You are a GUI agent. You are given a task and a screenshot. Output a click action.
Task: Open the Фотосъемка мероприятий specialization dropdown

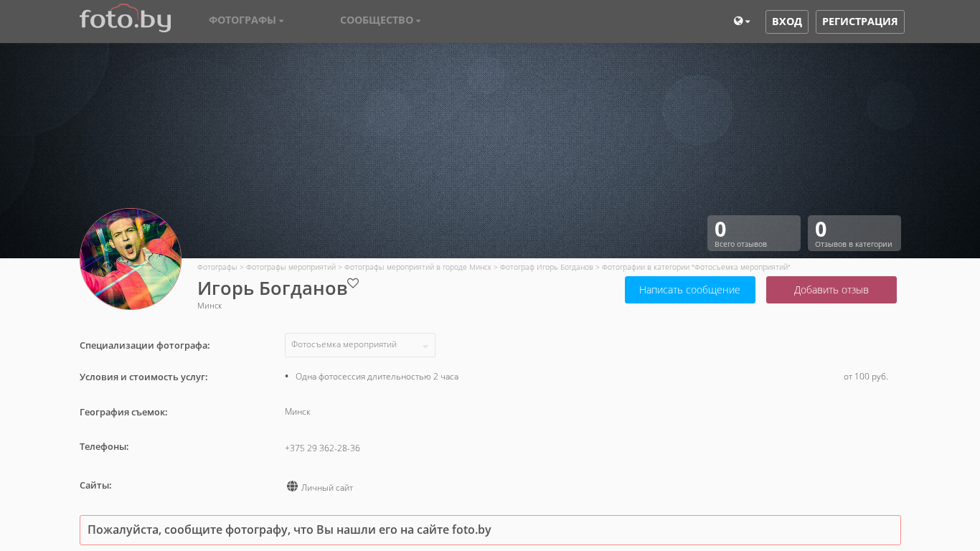click(x=359, y=345)
